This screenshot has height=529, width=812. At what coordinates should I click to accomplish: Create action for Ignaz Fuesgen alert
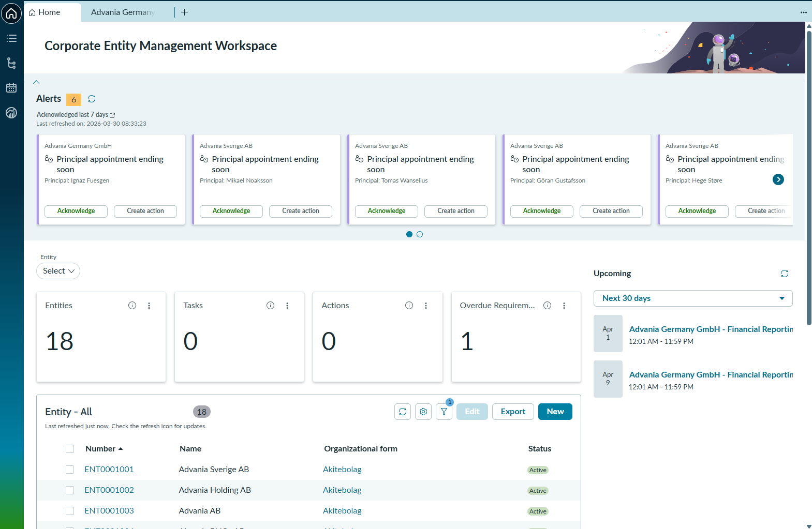(145, 211)
